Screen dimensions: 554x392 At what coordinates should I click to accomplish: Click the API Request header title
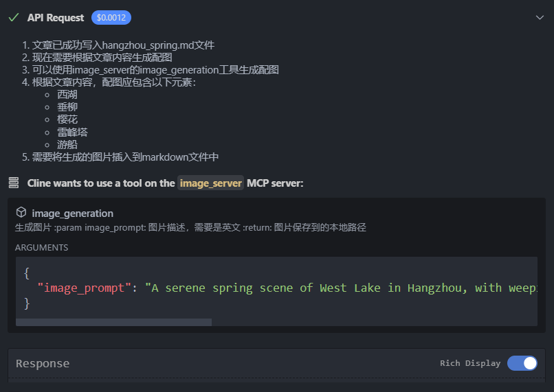pyautogui.click(x=56, y=18)
